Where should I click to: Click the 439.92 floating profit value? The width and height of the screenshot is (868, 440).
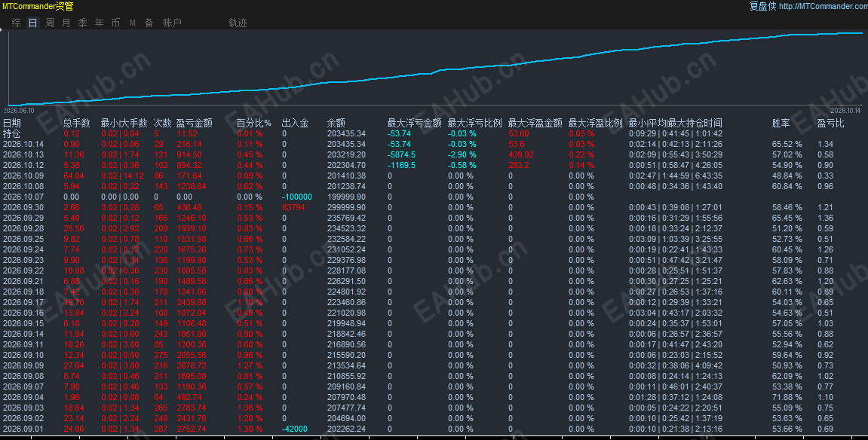coord(521,154)
